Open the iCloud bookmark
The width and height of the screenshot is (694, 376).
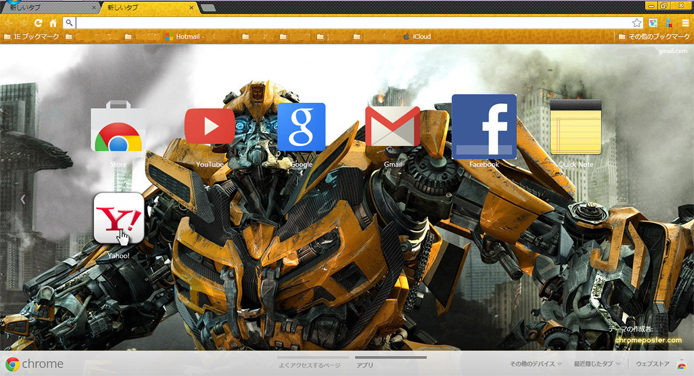417,37
